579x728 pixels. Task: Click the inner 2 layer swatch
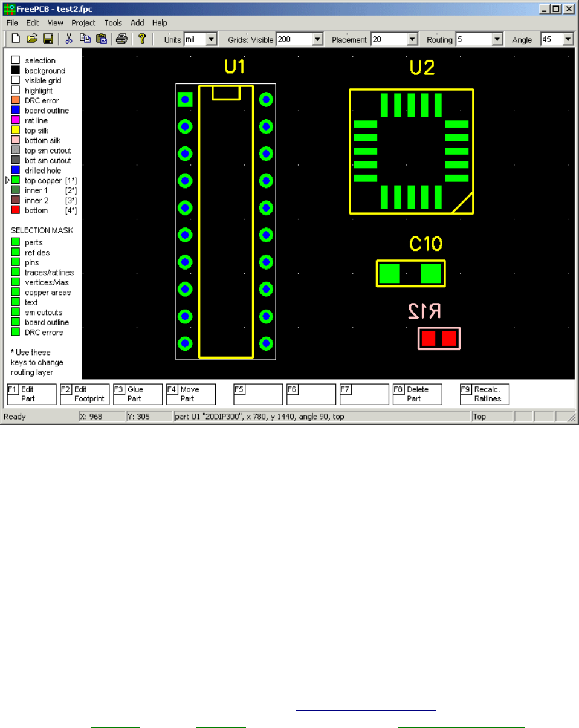pyautogui.click(x=16, y=200)
